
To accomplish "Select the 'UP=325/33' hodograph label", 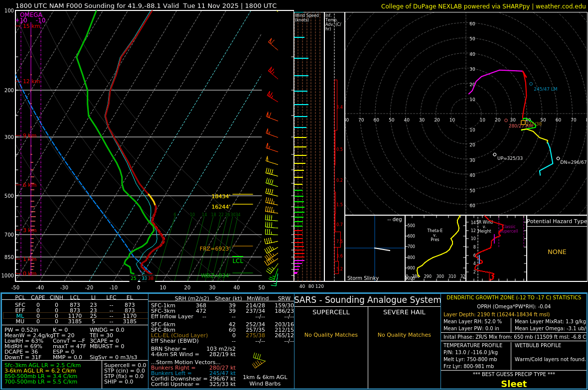I will pyautogui.click(x=510, y=158).
